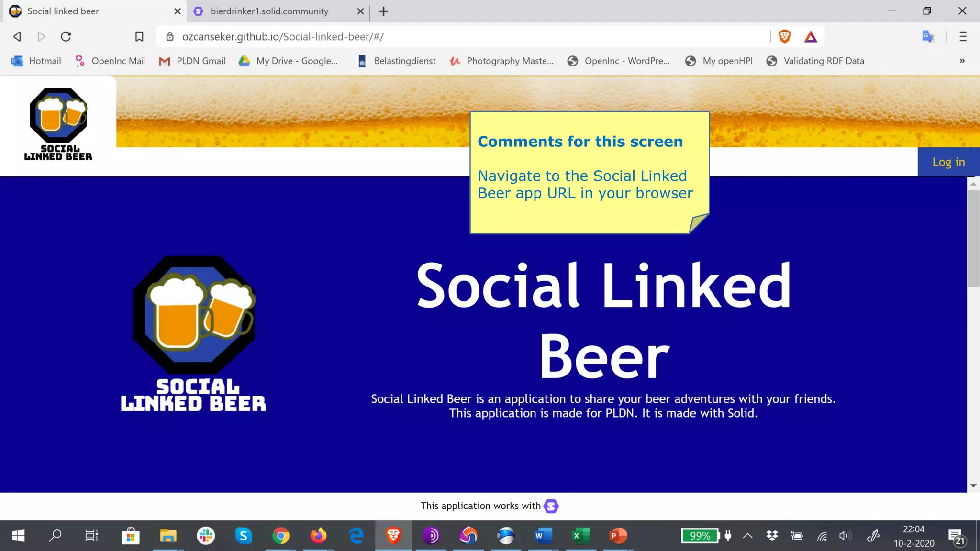This screenshot has width=980, height=551.
Task: Click the vertical scrollbar thumb
Action: (x=973, y=238)
